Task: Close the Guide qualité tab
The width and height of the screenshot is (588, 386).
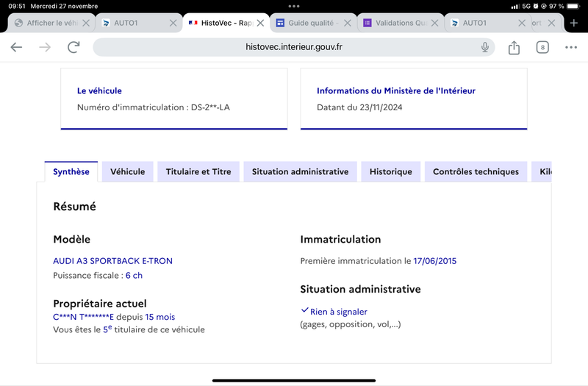Action: pos(348,23)
